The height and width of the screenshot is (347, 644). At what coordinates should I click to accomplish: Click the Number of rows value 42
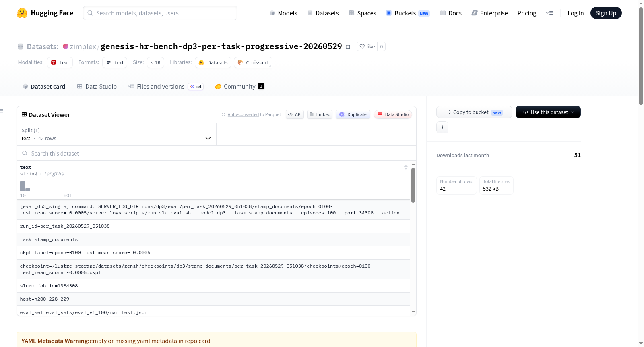443,189
